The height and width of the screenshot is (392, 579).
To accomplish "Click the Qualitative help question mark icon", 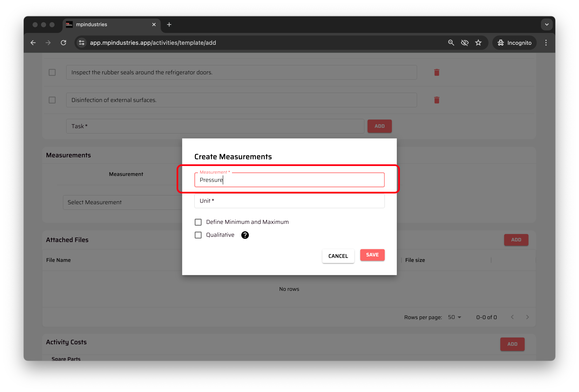I will (x=245, y=235).
